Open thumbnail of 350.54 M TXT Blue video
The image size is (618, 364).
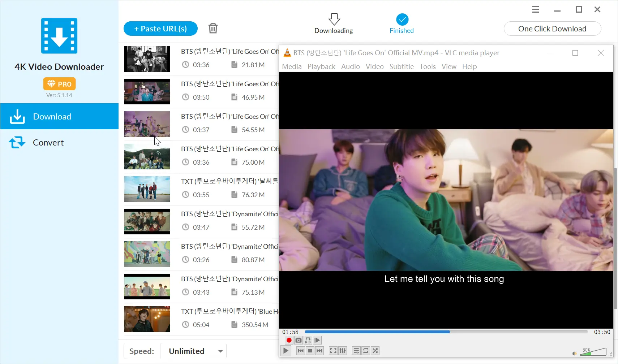[147, 319]
